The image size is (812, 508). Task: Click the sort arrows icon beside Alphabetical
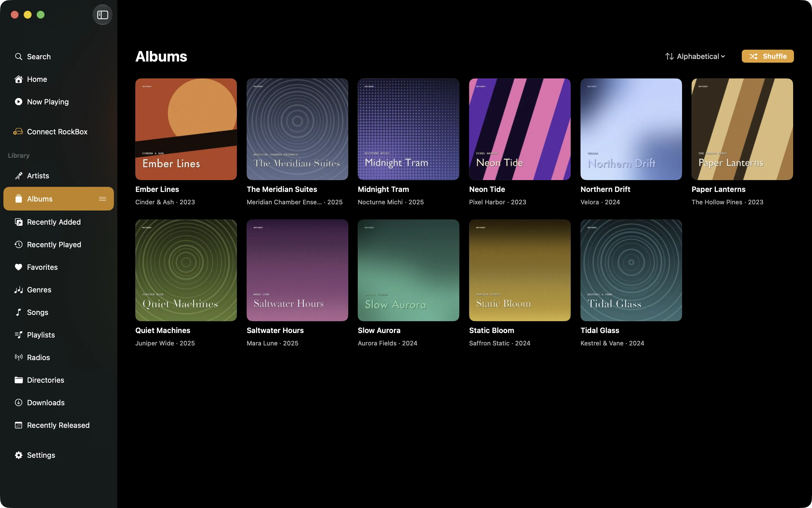click(669, 56)
